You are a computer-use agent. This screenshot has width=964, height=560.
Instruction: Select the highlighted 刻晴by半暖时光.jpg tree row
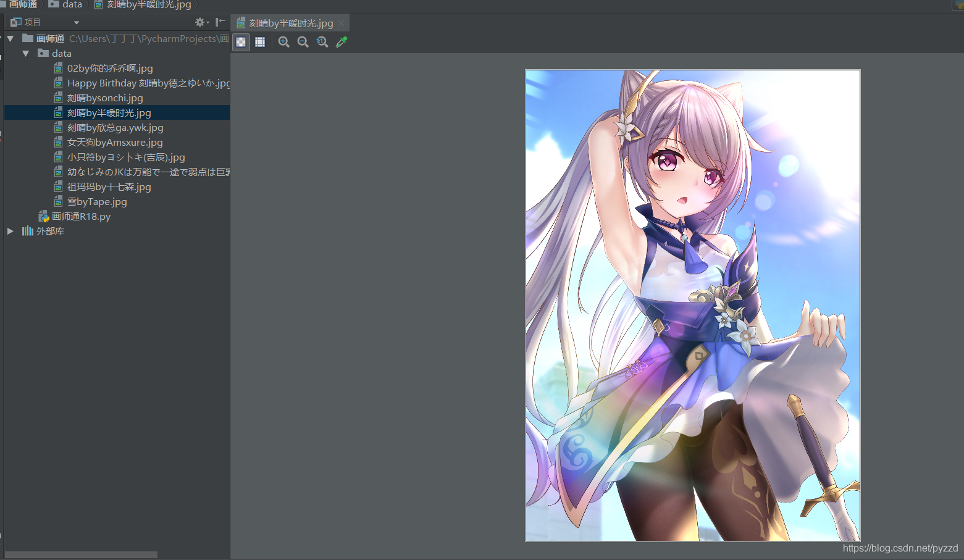[117, 112]
